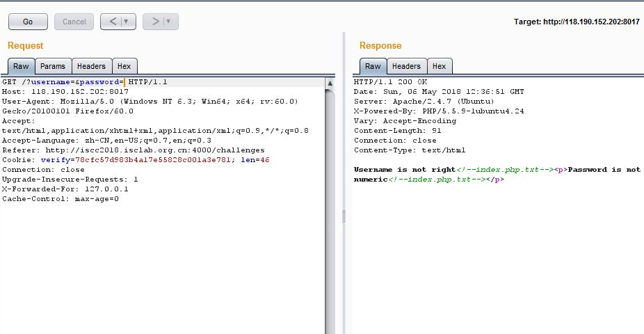The image size is (644, 334).
Task: Click the Request section heading
Action: 26,46
